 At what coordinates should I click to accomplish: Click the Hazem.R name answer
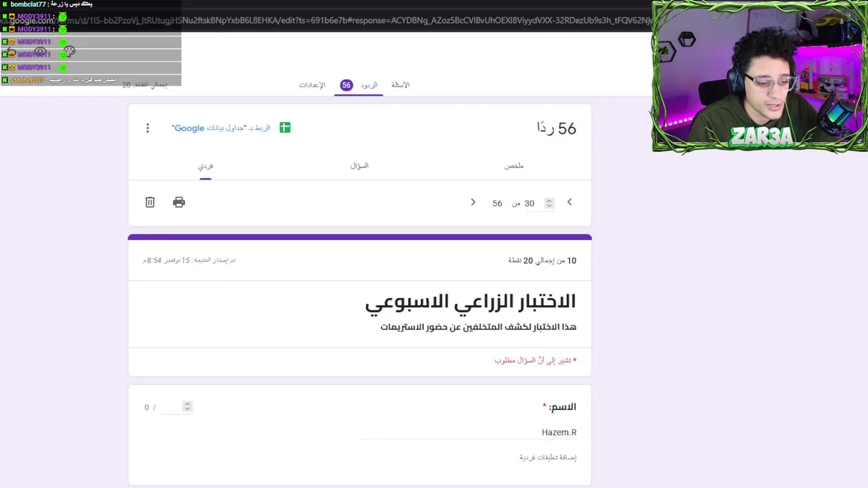click(x=559, y=432)
